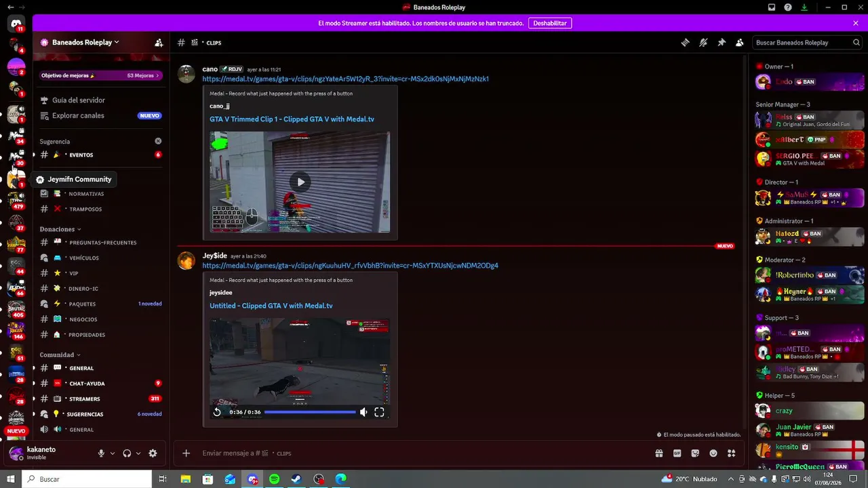
Task: Click the green download update icon
Action: point(804,7)
